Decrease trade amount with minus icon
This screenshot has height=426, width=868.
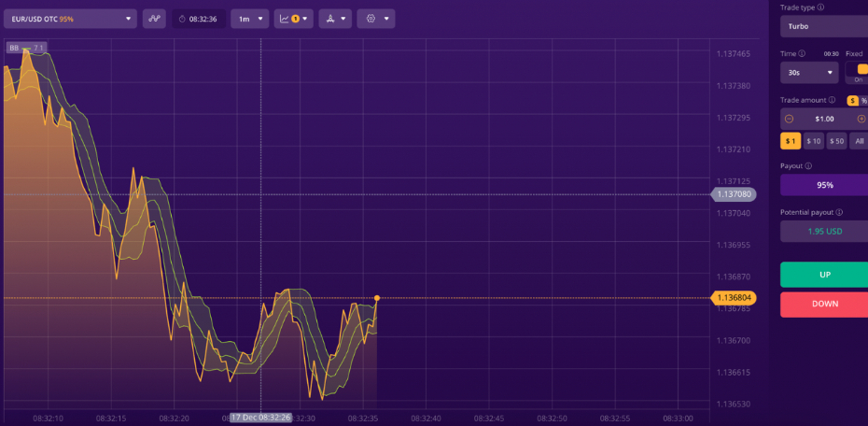coord(790,119)
